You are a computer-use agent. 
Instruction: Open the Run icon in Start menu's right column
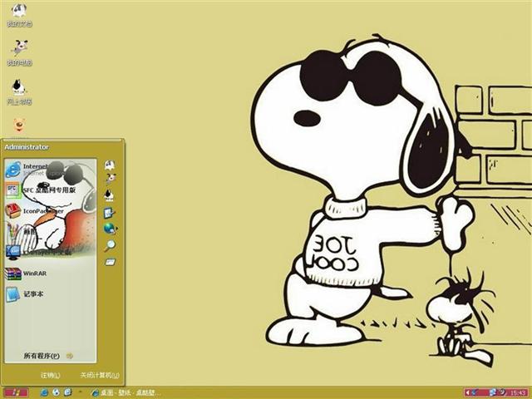pyautogui.click(x=110, y=262)
